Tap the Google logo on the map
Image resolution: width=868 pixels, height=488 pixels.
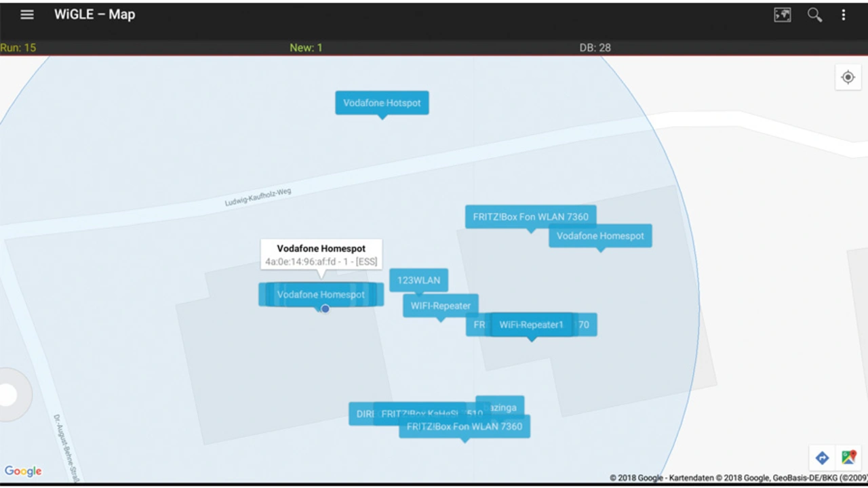click(x=23, y=471)
